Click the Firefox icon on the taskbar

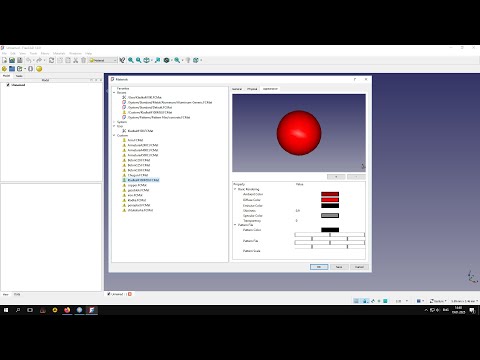[67, 310]
